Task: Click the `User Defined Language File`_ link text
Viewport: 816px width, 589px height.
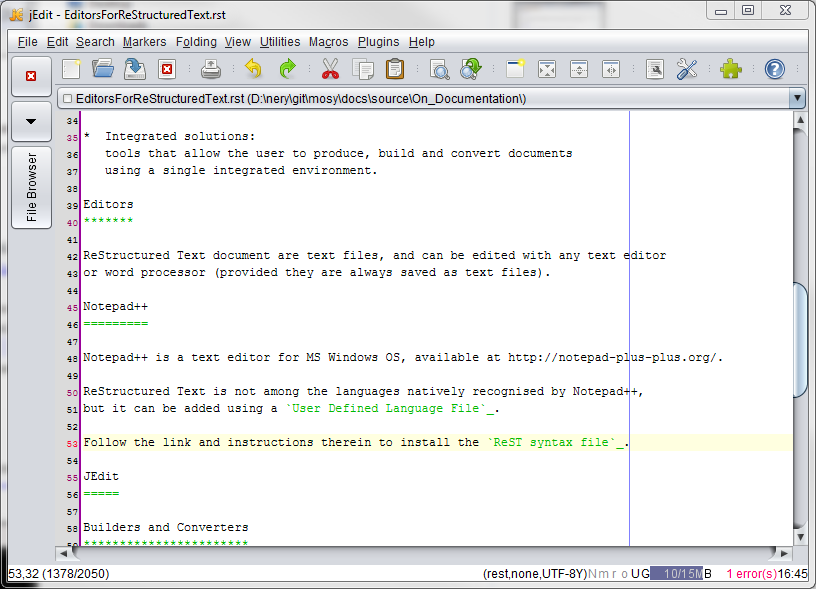Action: [x=390, y=408]
